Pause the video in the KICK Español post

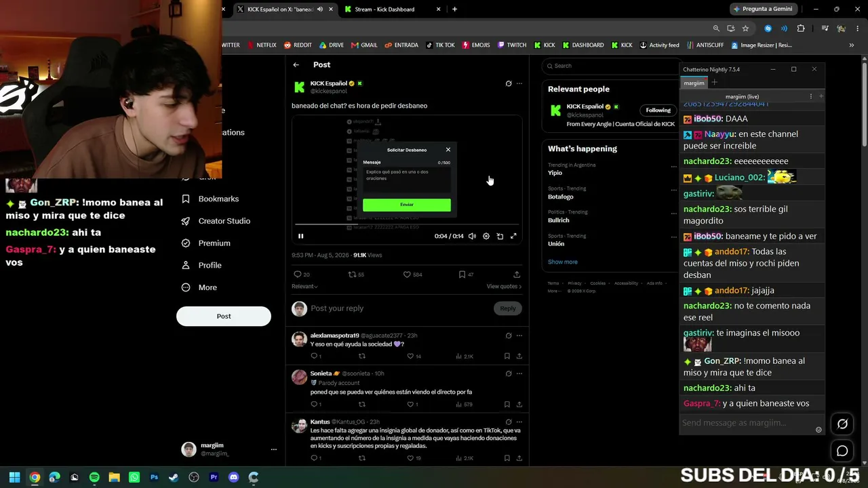point(301,236)
